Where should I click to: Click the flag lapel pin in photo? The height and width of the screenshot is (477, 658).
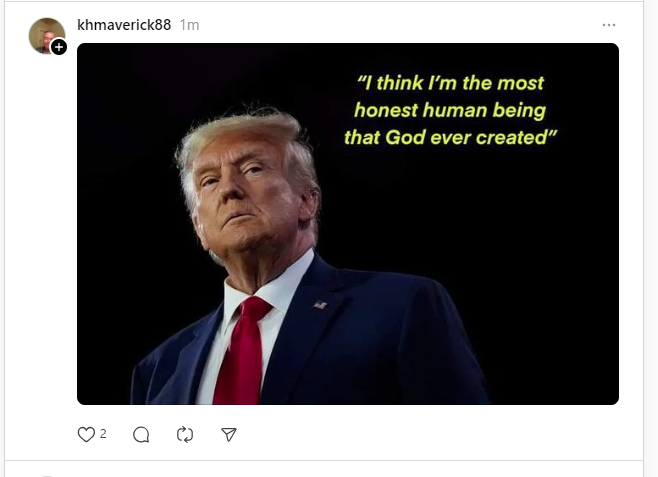(320, 305)
